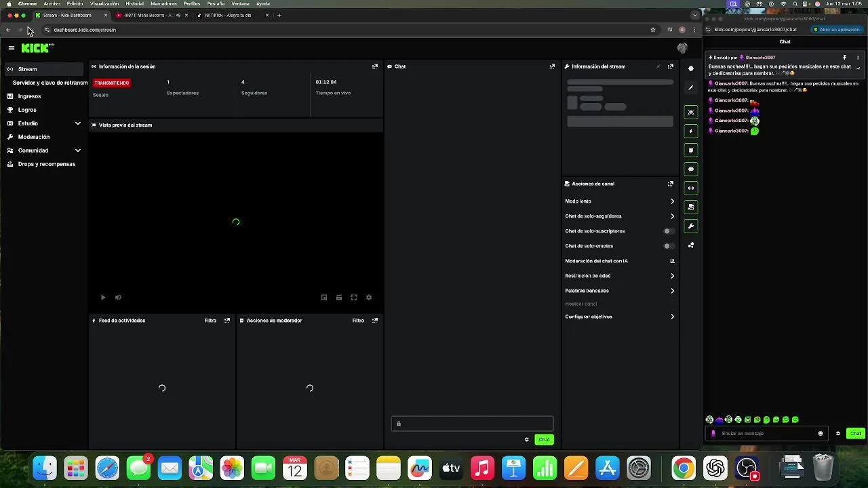This screenshot has height=488, width=868.
Task: Click the pencil icon in the right toolbar
Action: point(691,87)
